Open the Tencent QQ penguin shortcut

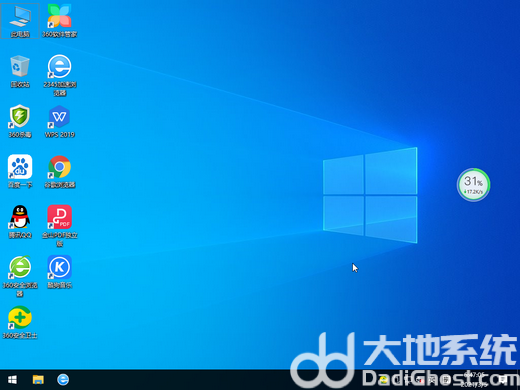tap(20, 222)
